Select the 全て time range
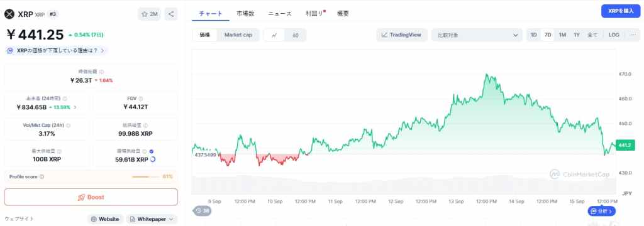 pos(592,35)
